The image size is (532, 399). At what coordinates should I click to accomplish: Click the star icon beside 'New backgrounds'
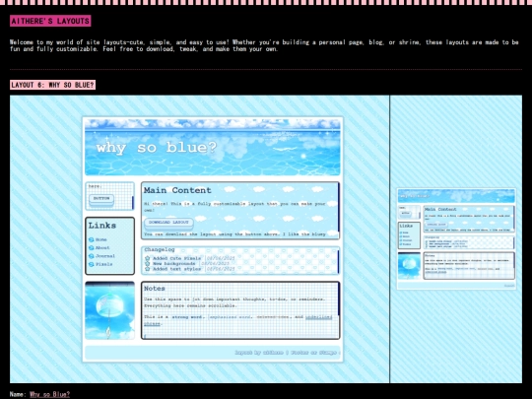pos(147,263)
